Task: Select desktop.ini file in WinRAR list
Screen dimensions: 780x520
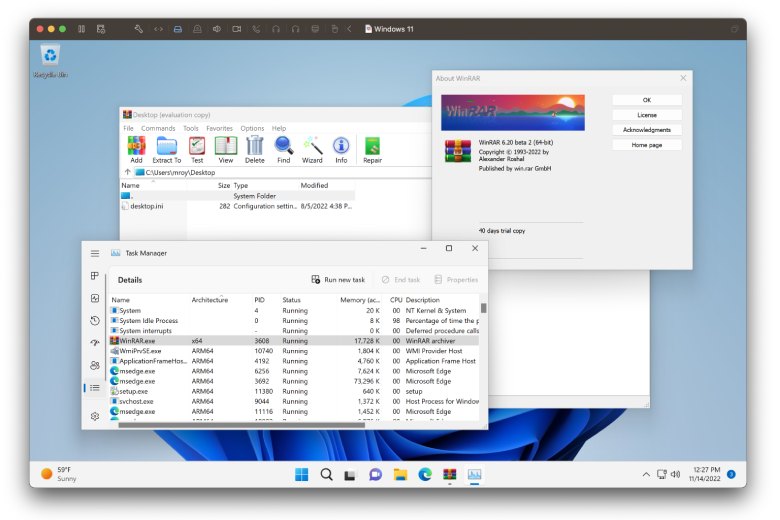Action: pyautogui.click(x=237, y=206)
